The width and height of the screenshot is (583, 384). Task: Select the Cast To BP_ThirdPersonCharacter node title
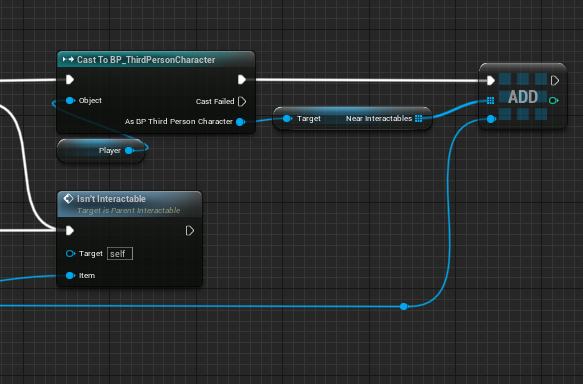tap(146, 60)
